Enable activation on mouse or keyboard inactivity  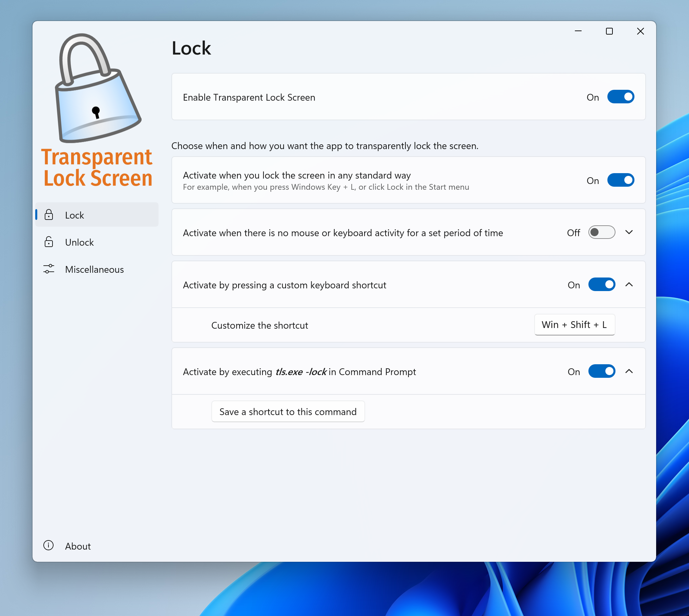[x=602, y=232]
